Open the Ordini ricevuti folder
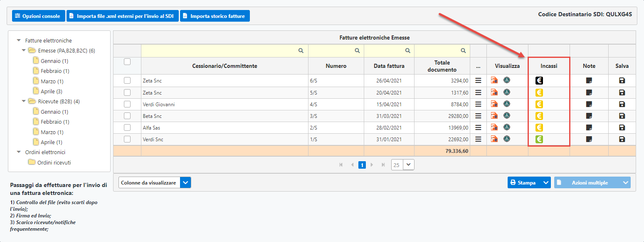 click(54, 162)
